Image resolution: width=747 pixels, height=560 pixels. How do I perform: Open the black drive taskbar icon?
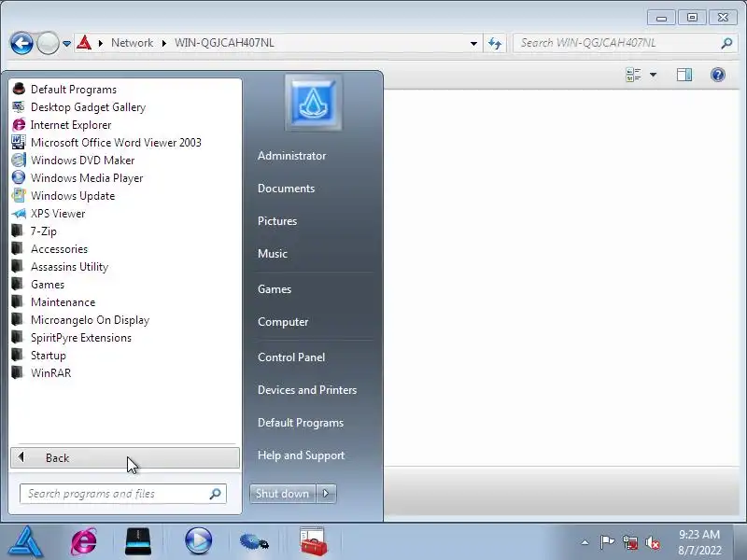coord(138,541)
